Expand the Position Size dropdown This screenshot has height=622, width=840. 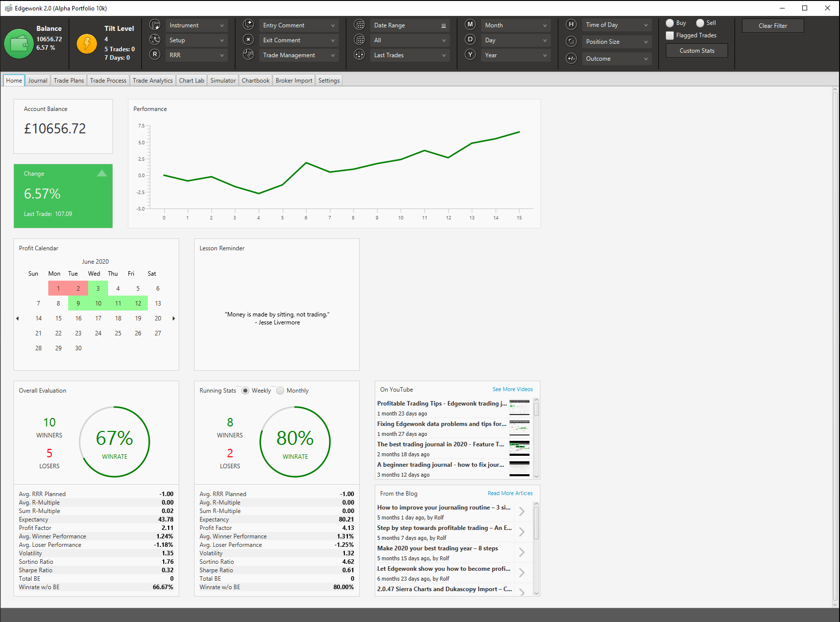[617, 42]
